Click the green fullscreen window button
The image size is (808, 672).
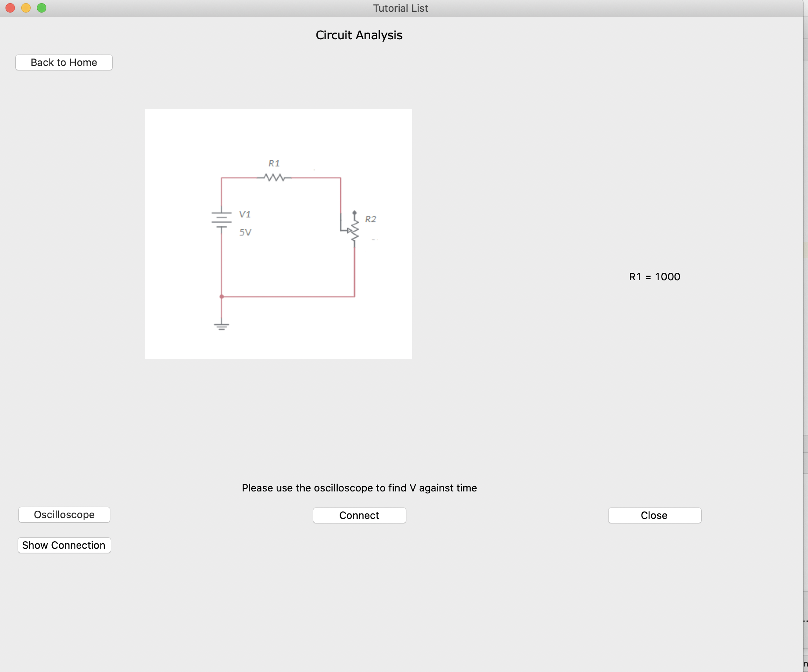tap(42, 8)
